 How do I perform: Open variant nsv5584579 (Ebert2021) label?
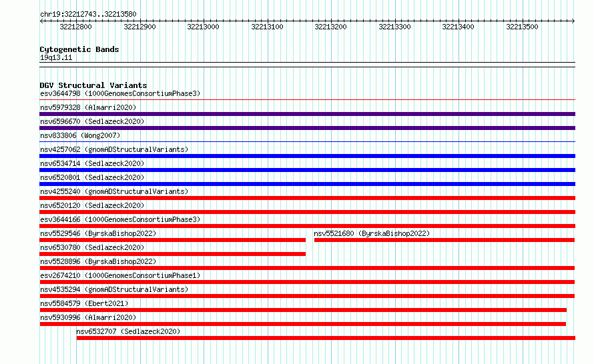84,303
